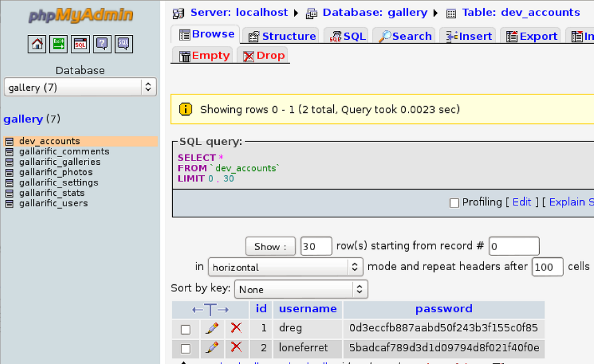Viewport: 594px width, 364px height.
Task: Open the SQL query window icon in the sidebar
Action: [80, 44]
